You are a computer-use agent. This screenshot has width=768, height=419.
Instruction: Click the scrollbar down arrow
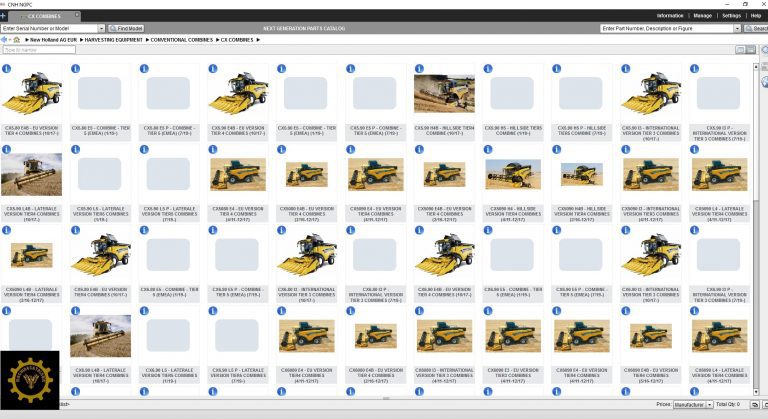click(756, 392)
